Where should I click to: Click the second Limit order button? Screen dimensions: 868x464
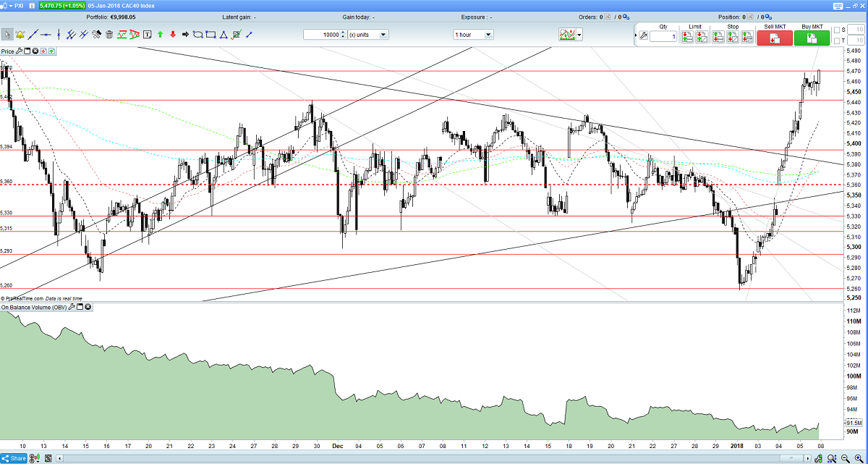coord(702,37)
